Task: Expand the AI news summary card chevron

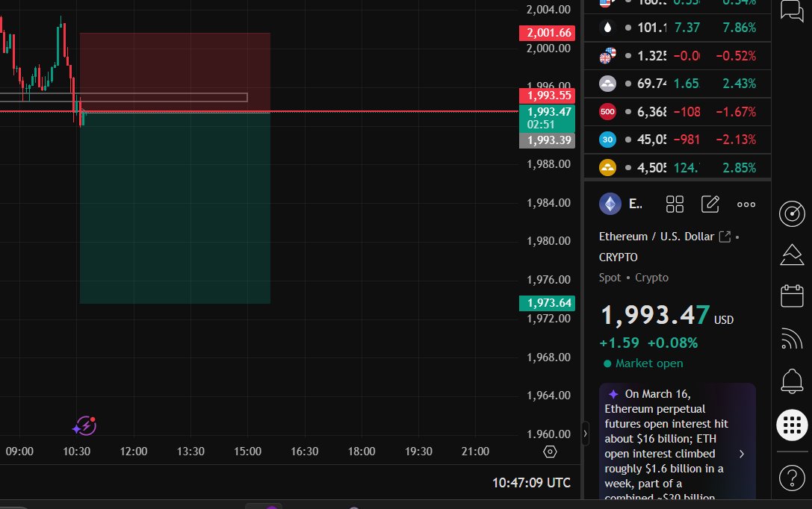Action: pyautogui.click(x=742, y=454)
